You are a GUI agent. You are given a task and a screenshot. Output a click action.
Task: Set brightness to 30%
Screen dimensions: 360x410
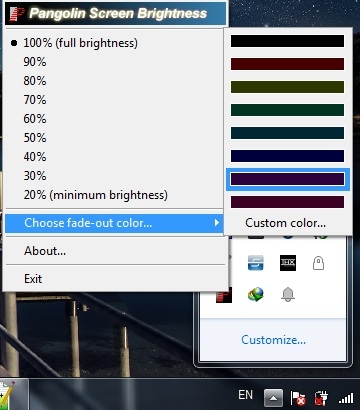point(114,176)
